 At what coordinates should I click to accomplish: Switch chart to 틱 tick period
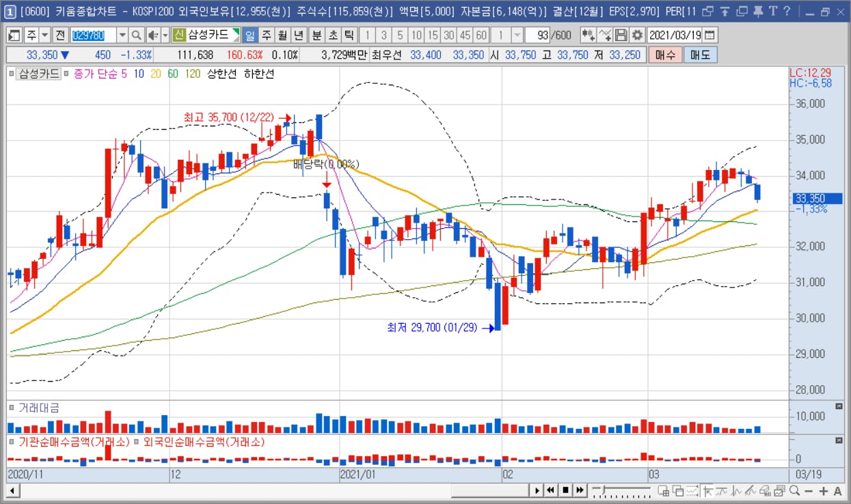tap(349, 35)
